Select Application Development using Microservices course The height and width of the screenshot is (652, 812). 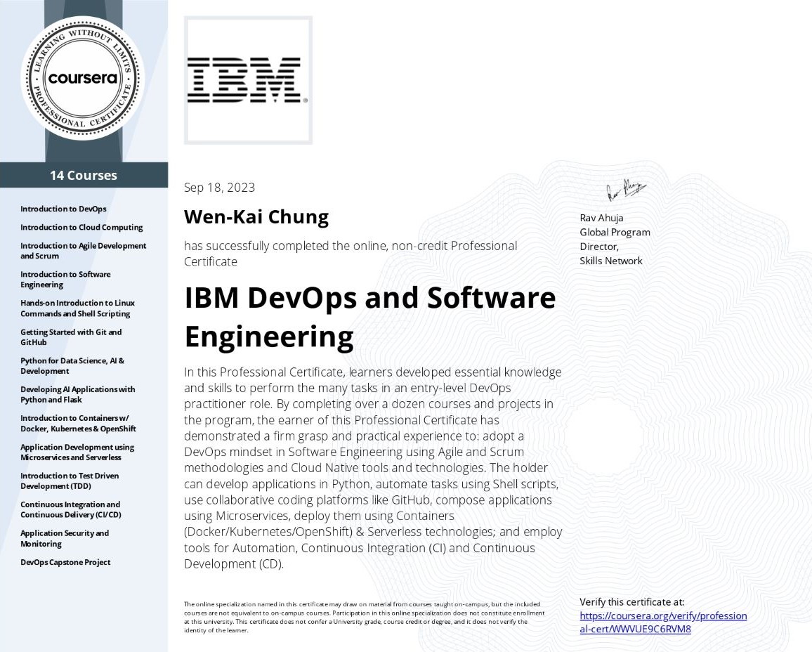coord(77,452)
